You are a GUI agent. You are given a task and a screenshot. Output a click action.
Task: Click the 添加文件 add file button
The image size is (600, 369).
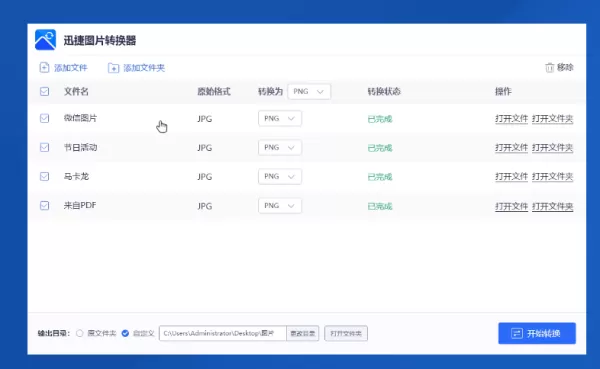click(x=64, y=68)
